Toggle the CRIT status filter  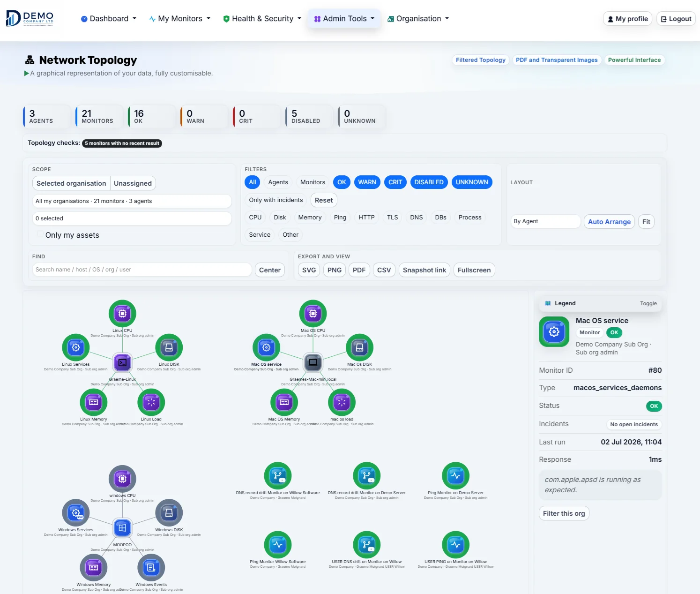pyautogui.click(x=395, y=182)
